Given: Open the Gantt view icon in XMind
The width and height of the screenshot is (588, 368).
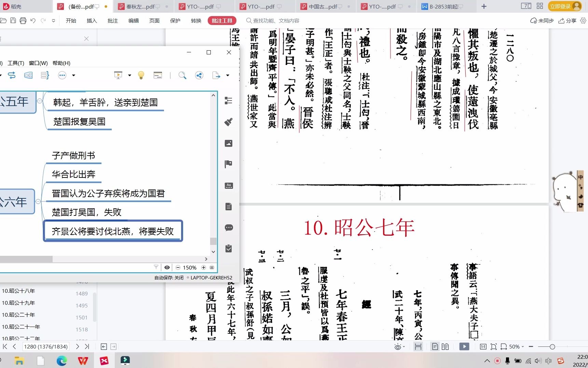Looking at the screenshot, I should (158, 75).
